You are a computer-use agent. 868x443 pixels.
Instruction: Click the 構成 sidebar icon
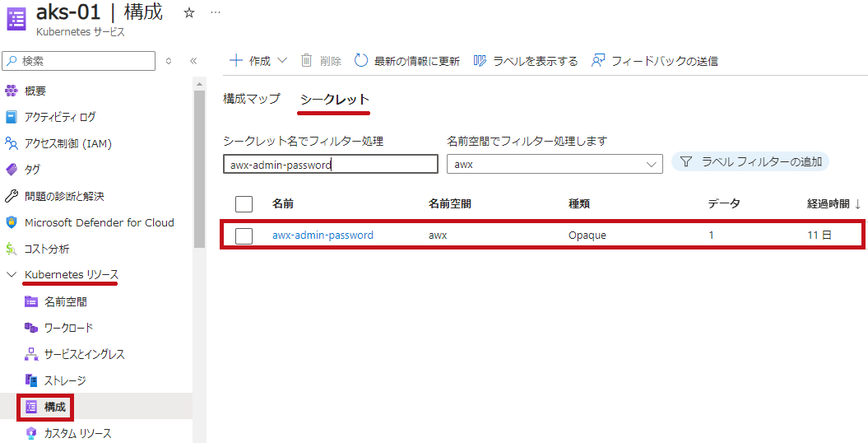pos(31,407)
